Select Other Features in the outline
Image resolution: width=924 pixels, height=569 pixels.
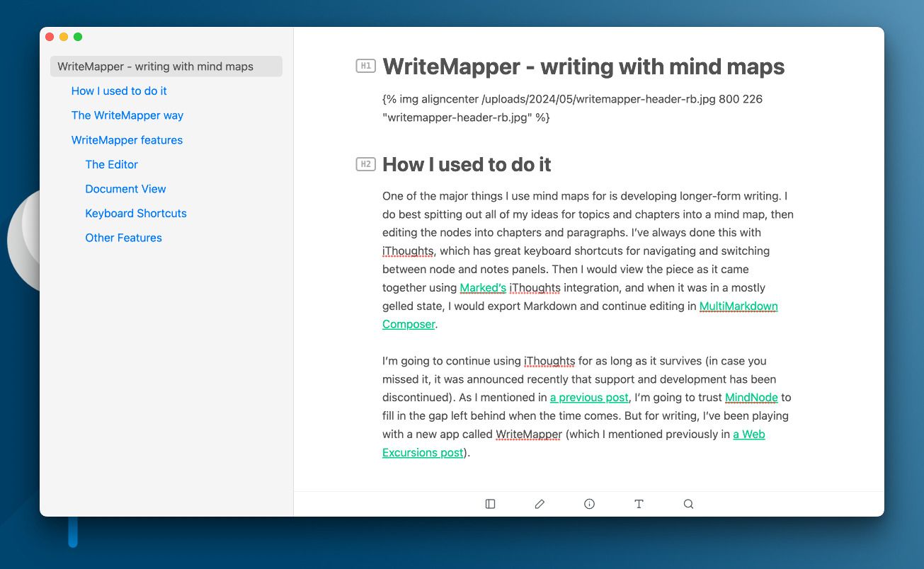[123, 238]
